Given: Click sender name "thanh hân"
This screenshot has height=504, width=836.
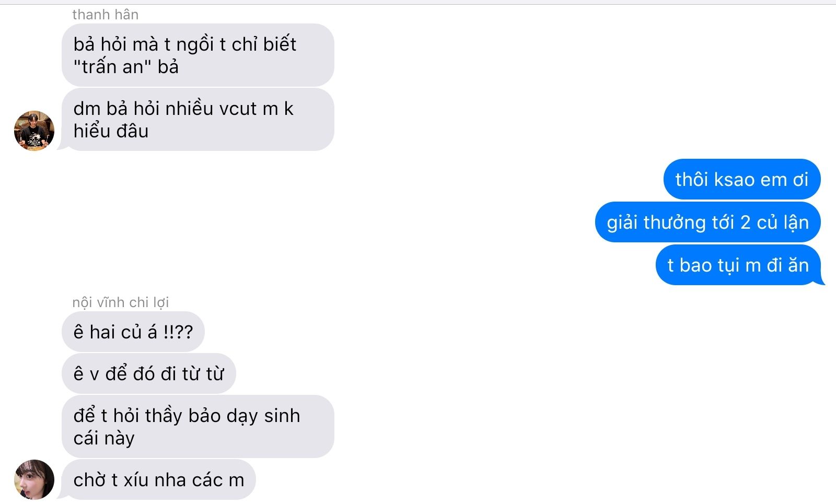Looking at the screenshot, I should tap(106, 15).
